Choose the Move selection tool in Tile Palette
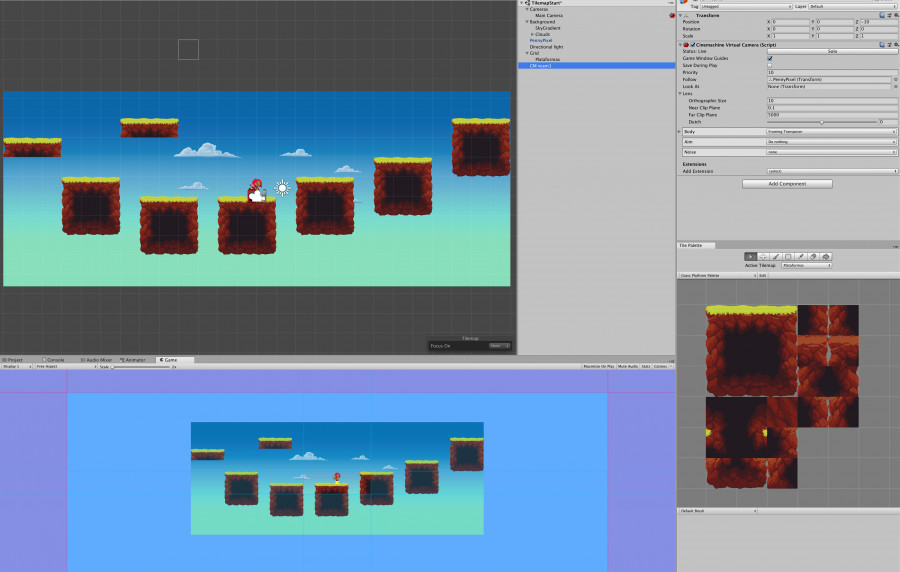This screenshot has height=572, width=900. (763, 256)
